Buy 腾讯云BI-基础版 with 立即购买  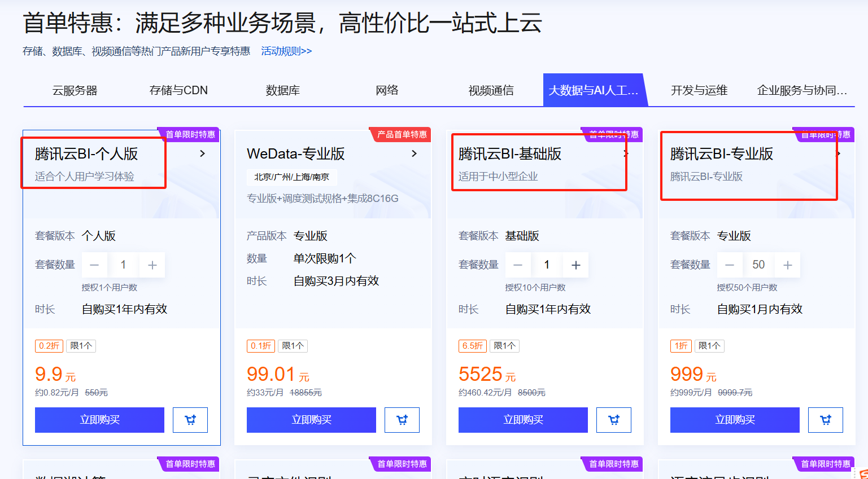click(x=523, y=420)
